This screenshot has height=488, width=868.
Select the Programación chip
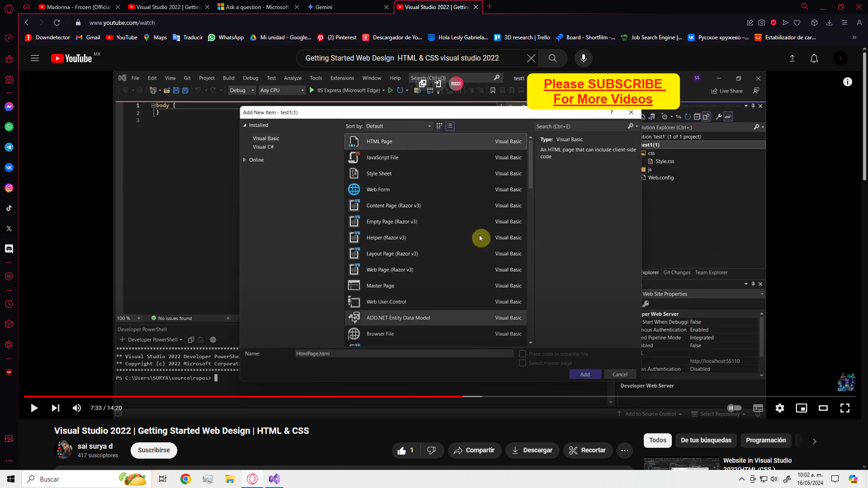(x=766, y=441)
